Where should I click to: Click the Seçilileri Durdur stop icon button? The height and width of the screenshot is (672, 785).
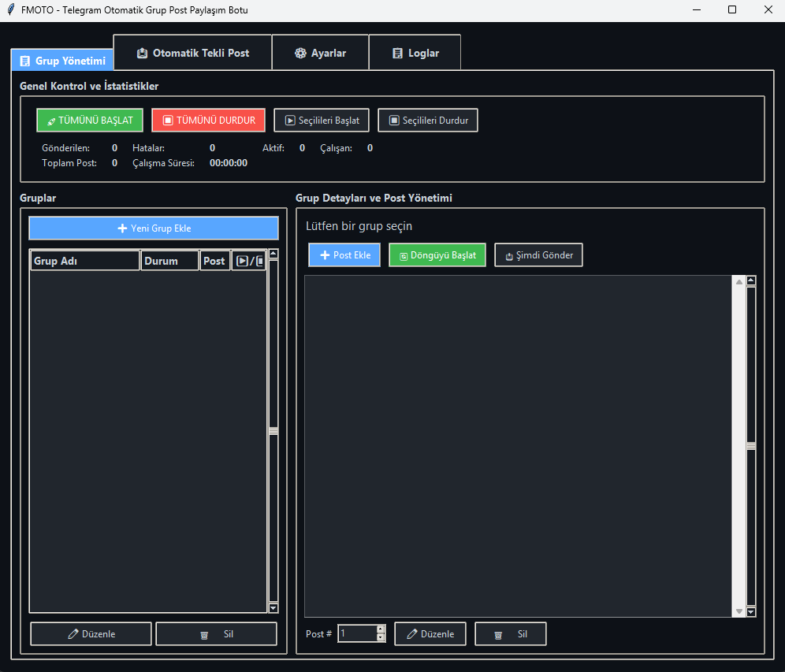[x=428, y=121]
